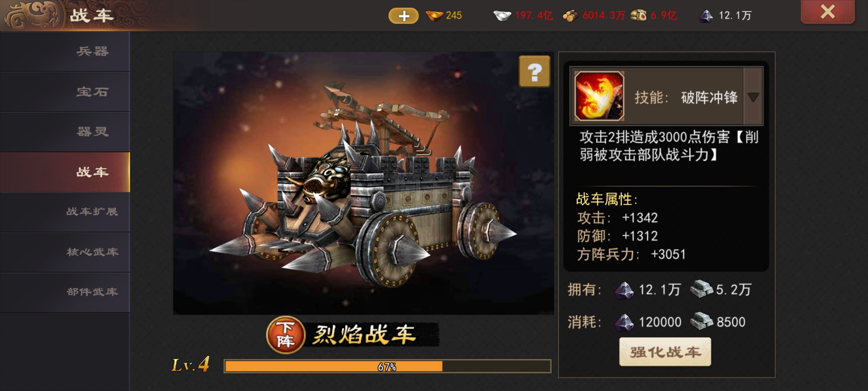Click the 破阵冲锋 flame skill icon

pyautogui.click(x=599, y=96)
